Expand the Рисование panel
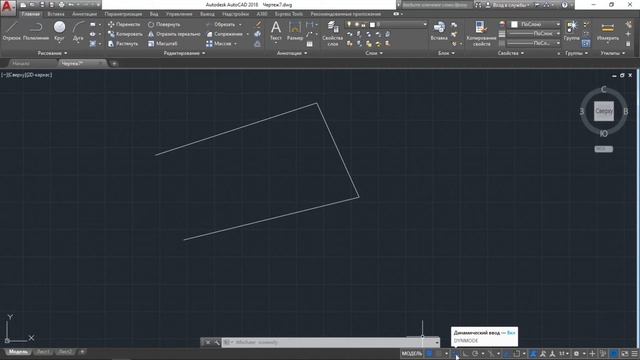Screen dimensions: 640x360 pos(52,53)
